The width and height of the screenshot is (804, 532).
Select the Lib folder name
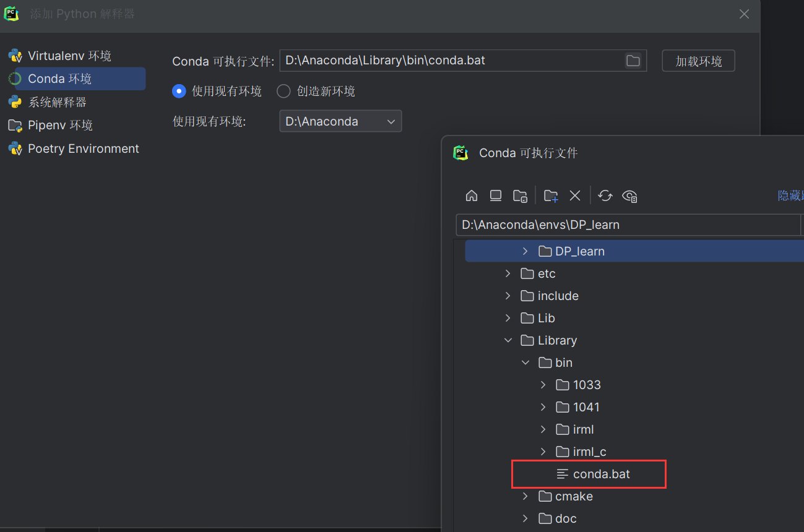click(547, 318)
